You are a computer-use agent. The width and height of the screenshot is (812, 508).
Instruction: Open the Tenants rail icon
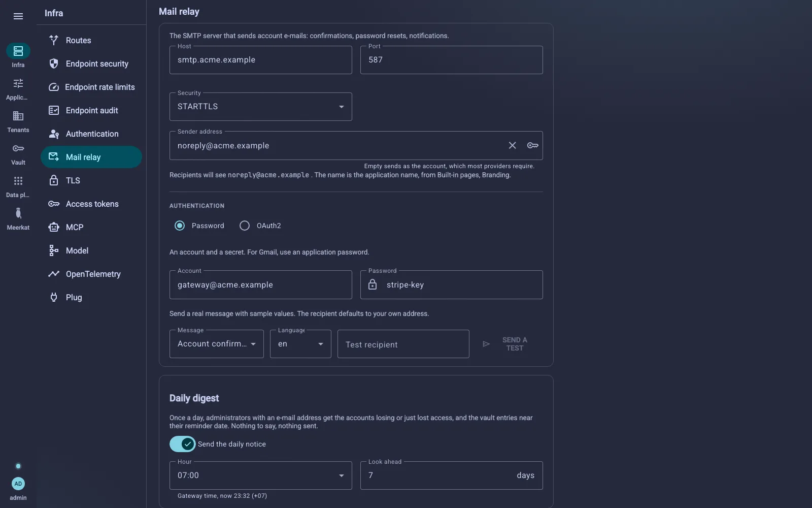[x=18, y=116]
